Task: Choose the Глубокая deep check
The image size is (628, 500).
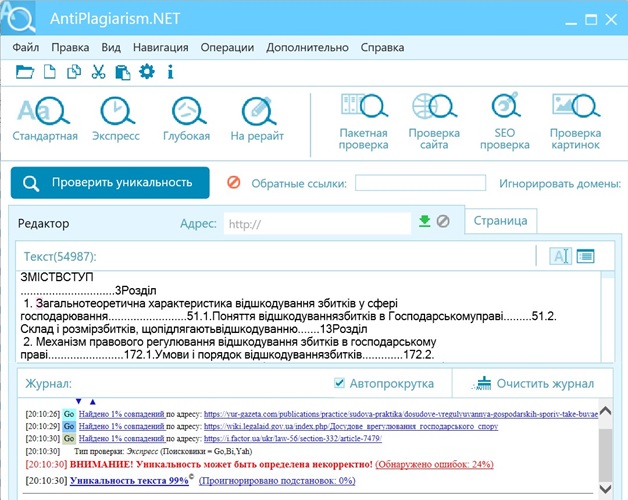Action: pyautogui.click(x=188, y=118)
